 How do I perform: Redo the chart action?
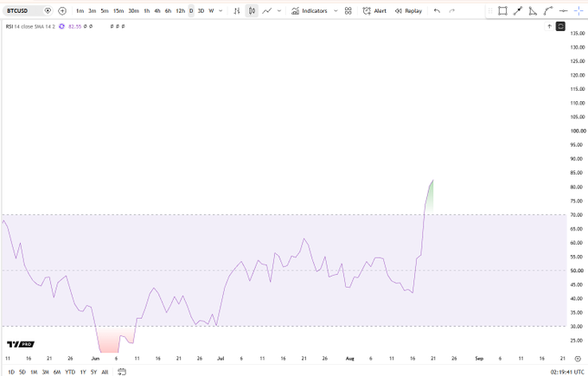pos(452,11)
